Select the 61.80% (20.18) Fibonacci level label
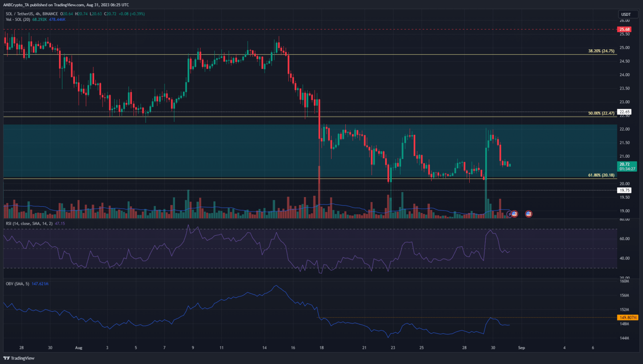 pyautogui.click(x=601, y=175)
